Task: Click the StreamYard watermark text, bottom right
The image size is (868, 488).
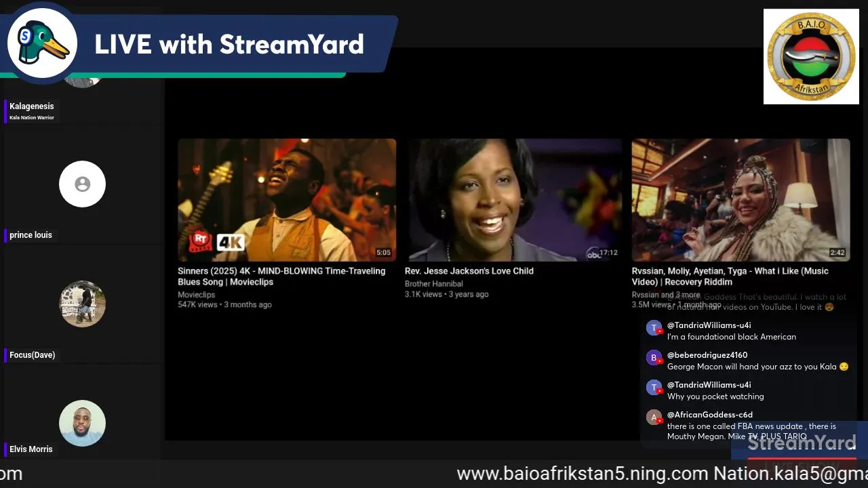Action: (802, 444)
